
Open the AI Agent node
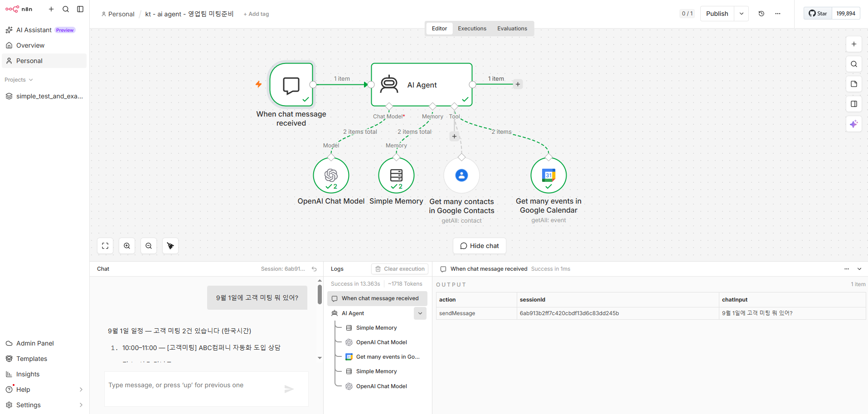[x=422, y=85]
